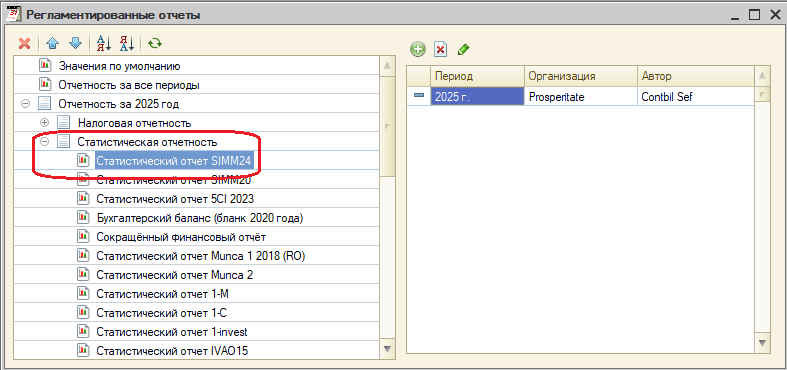Select Статистический отчет 5CI 2023
The height and width of the screenshot is (370, 787).
(x=175, y=199)
